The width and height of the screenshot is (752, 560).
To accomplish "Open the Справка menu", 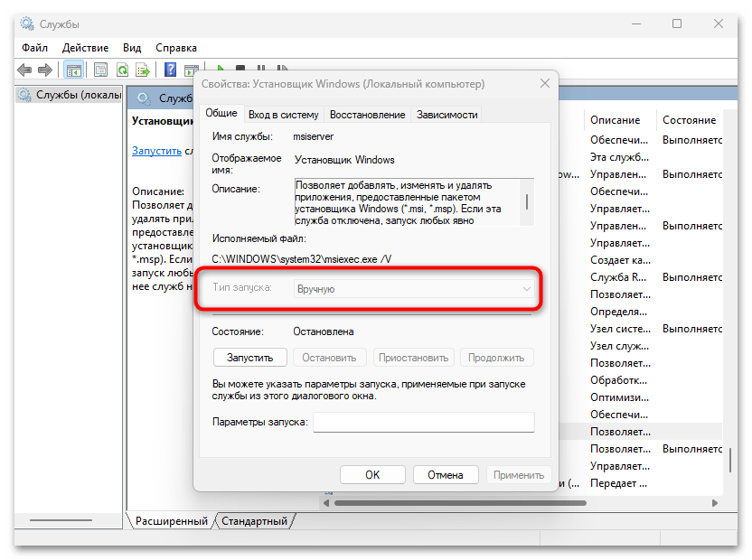I will [x=176, y=48].
